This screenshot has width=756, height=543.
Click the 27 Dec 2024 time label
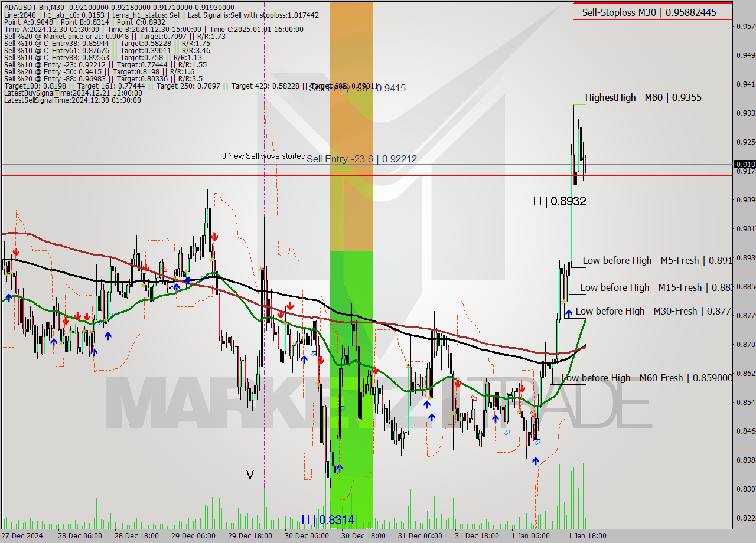(22, 536)
